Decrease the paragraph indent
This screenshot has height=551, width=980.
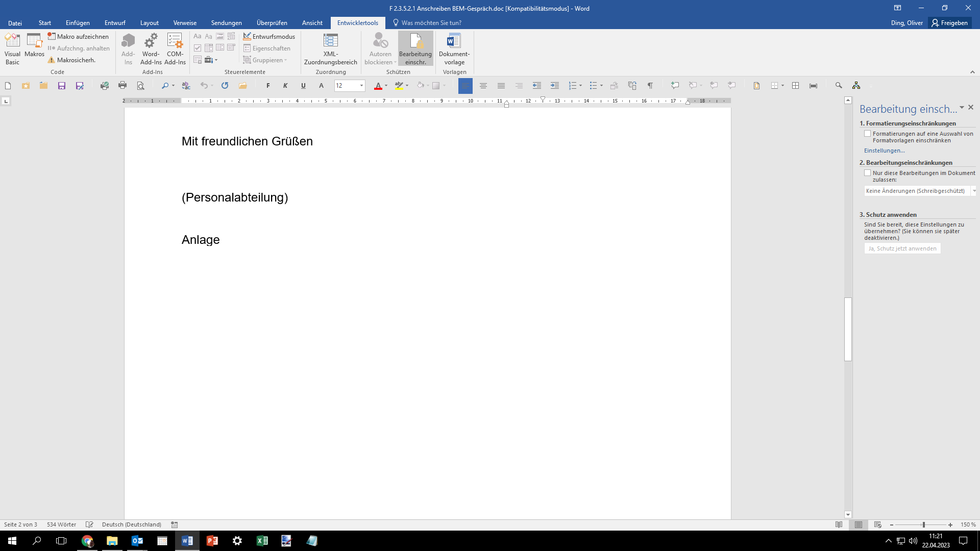point(536,86)
